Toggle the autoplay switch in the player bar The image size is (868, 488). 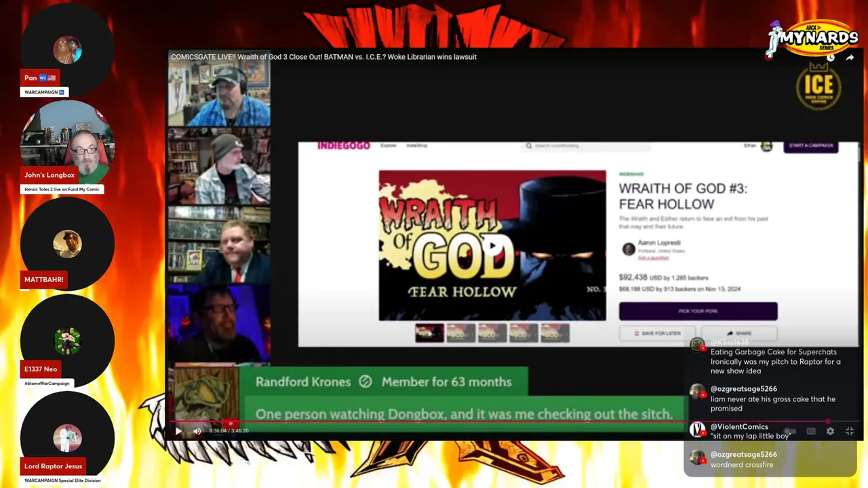790,431
